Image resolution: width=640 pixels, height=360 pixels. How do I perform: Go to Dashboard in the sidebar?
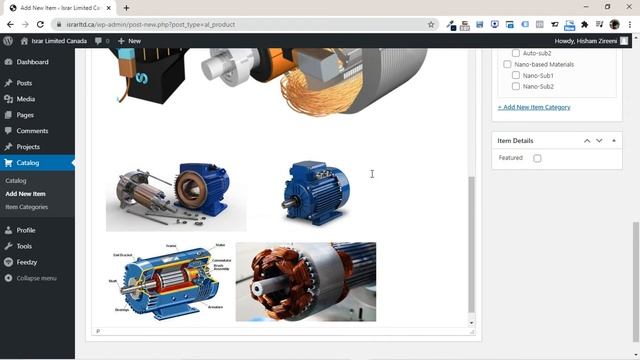32,62
